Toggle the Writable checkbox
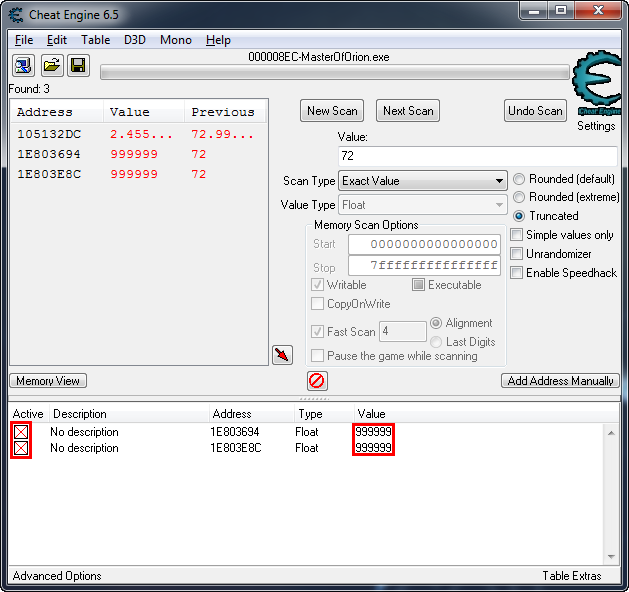Screen dimensions: 629x592 (317, 285)
